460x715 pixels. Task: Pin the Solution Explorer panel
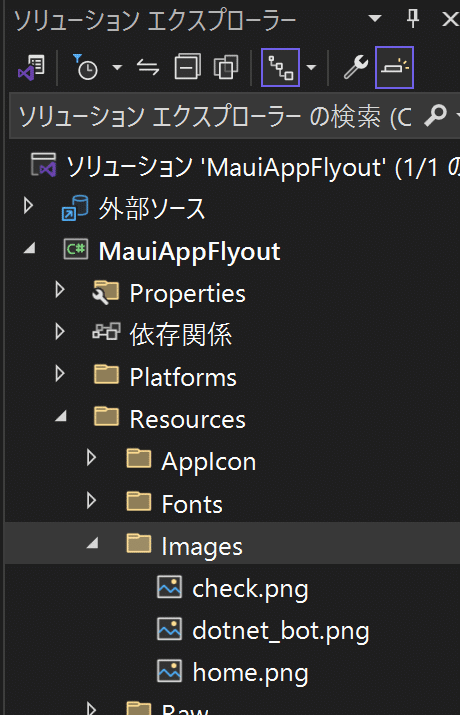coord(413,19)
